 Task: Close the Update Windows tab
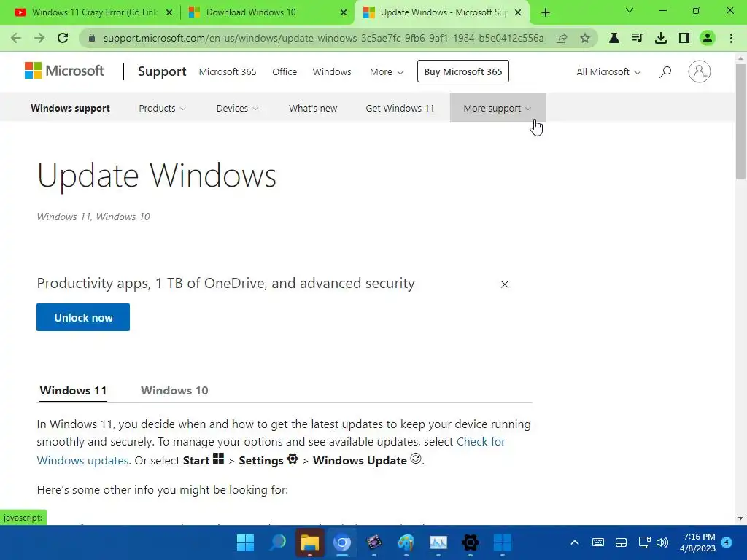[518, 12]
